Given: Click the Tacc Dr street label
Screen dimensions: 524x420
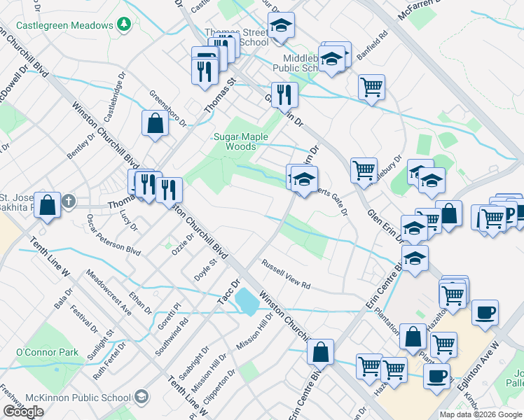Looking at the screenshot, I should tap(229, 291).
